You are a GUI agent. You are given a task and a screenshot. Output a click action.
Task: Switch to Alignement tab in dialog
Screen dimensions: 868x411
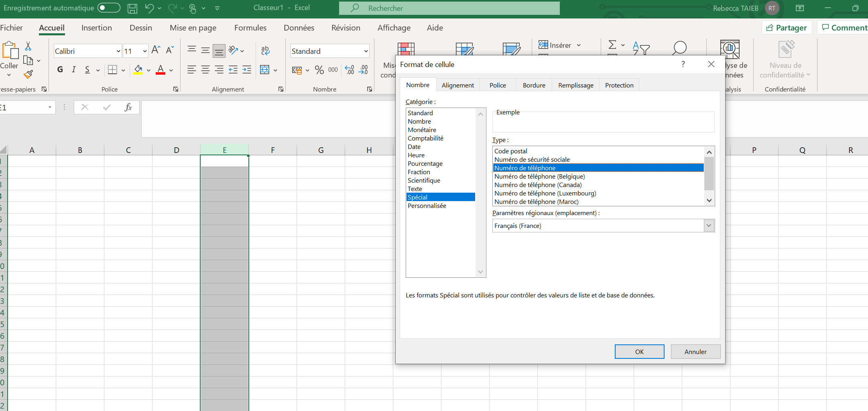(458, 85)
